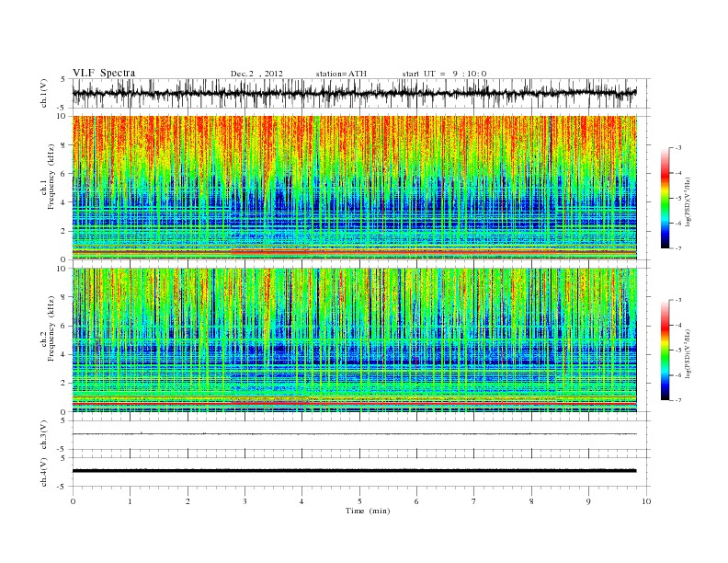Click the "VLF Spectra" plot title

coord(104,73)
